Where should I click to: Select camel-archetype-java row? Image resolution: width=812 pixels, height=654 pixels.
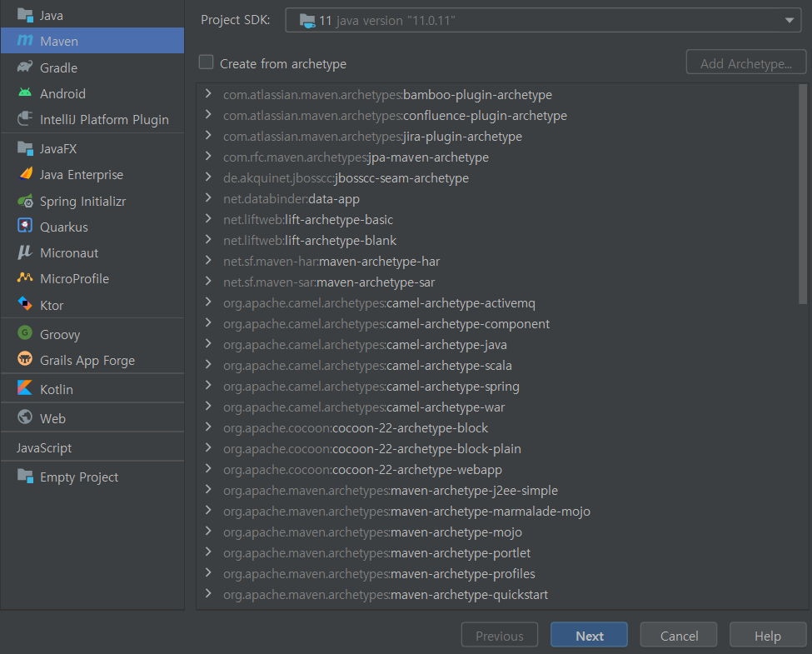click(x=498, y=345)
